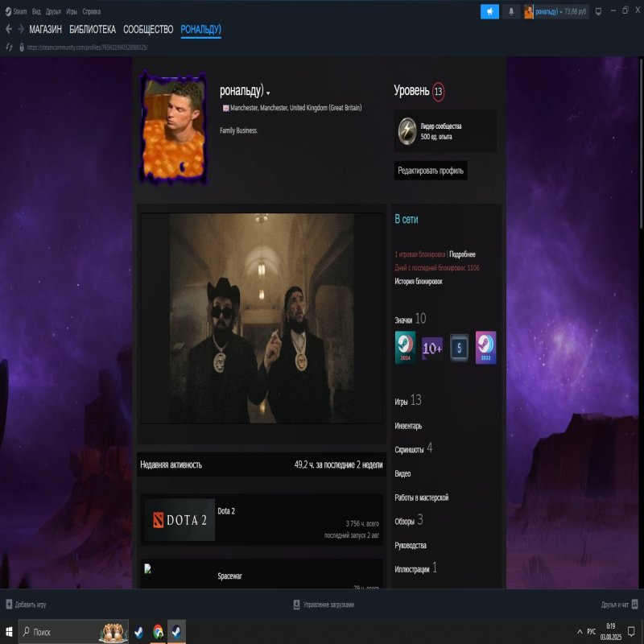Open the account menu showing 73,88 руб
Screen dimensions: 644x644
pos(556,11)
